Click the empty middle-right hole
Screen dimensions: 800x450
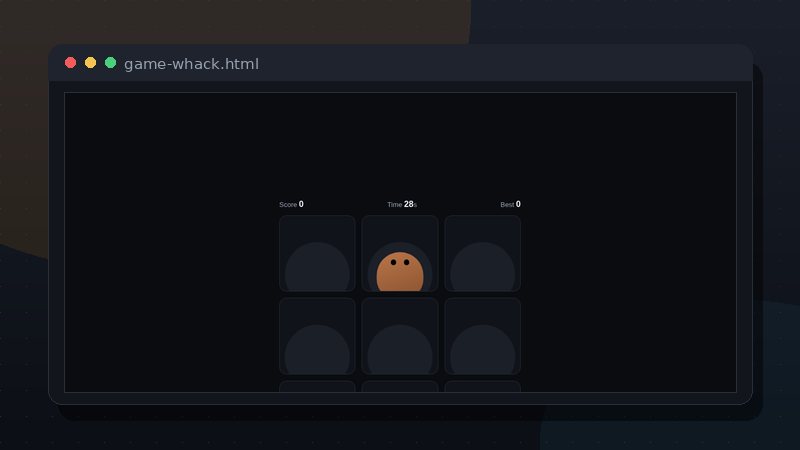(482, 336)
